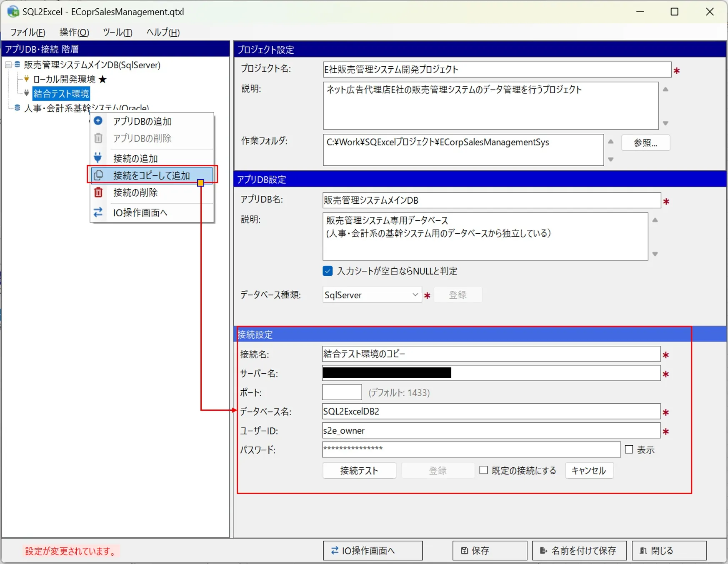Image resolution: width=728 pixels, height=564 pixels.
Task: Collapse the 販売管理システムメインDB tree node
Action: coord(8,65)
